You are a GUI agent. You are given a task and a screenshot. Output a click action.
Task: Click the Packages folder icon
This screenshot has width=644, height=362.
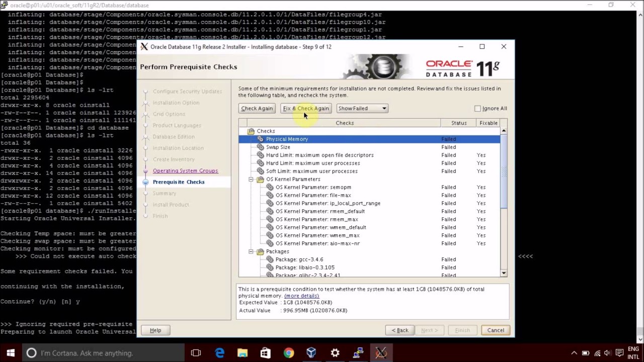pos(260,251)
